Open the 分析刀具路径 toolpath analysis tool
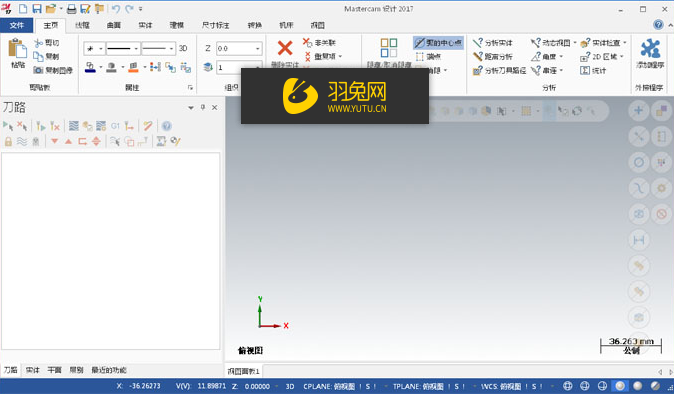674x394 pixels. coord(499,70)
